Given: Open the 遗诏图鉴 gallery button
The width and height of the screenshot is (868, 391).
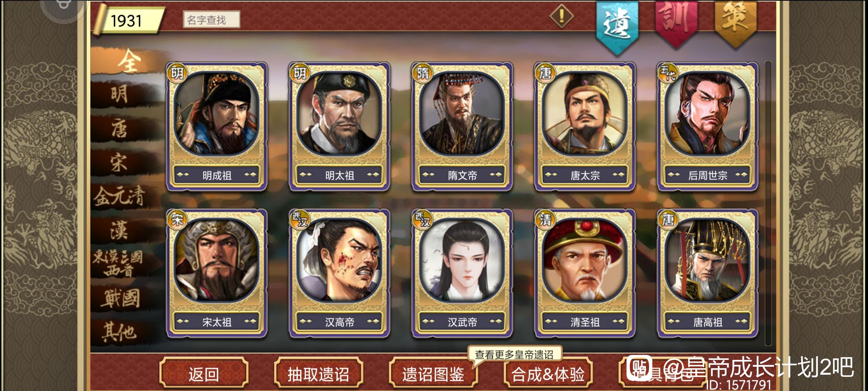Looking at the screenshot, I should point(433,374).
